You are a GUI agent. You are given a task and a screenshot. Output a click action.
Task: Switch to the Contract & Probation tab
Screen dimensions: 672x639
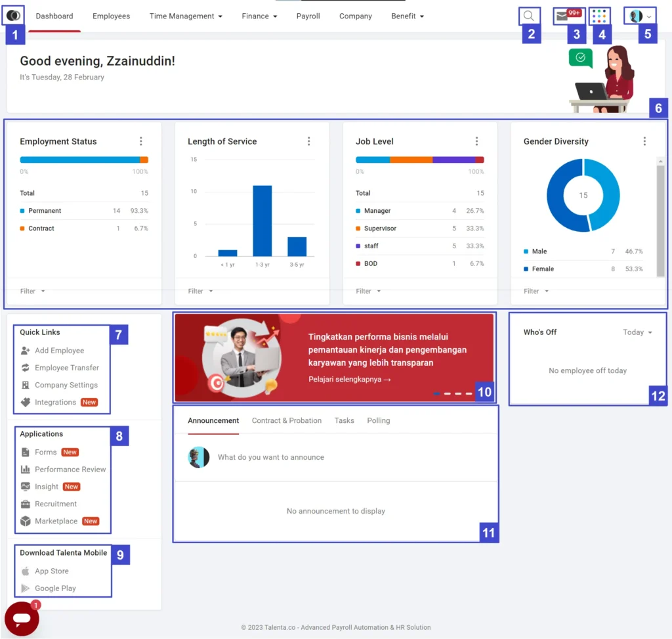pyautogui.click(x=287, y=420)
